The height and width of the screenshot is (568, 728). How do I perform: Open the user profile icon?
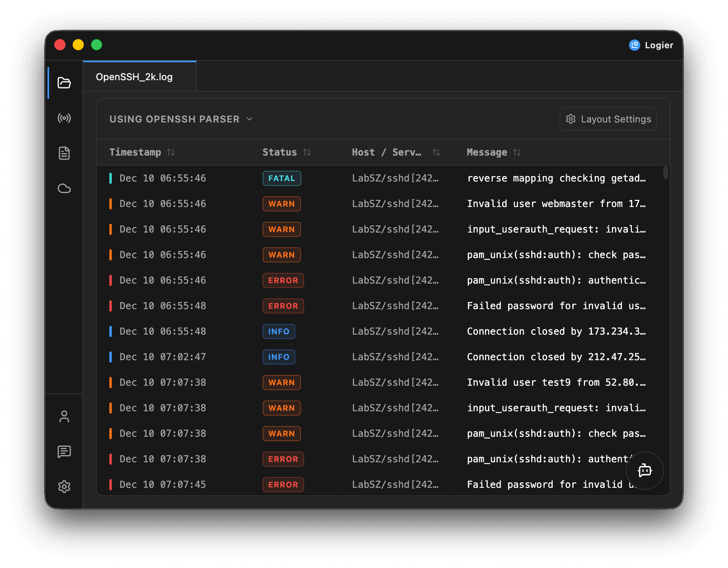click(64, 416)
